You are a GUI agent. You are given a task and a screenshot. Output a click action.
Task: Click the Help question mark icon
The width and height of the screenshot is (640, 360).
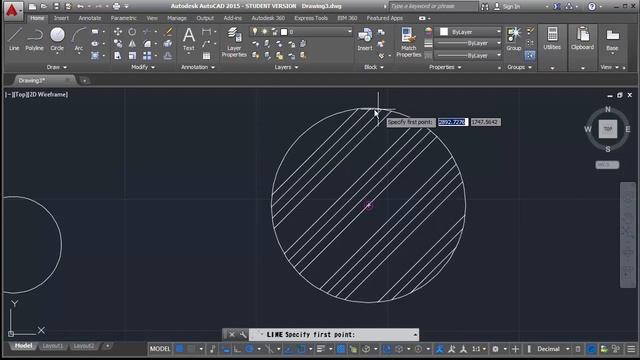pos(592,6)
